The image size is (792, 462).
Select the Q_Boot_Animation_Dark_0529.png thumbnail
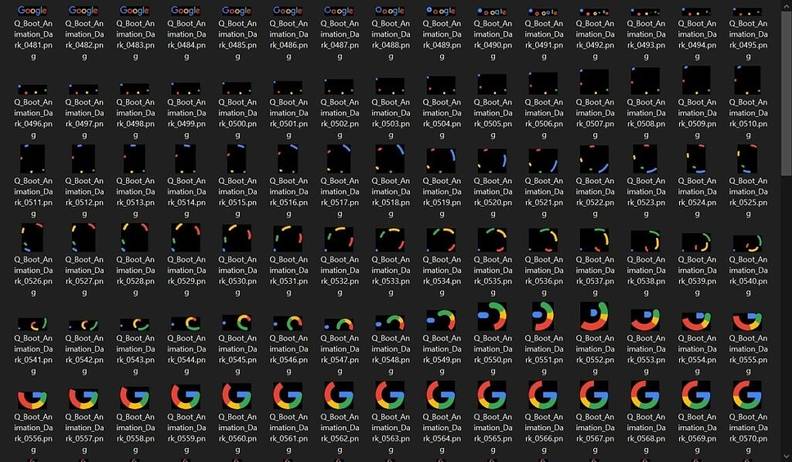pos(186,237)
